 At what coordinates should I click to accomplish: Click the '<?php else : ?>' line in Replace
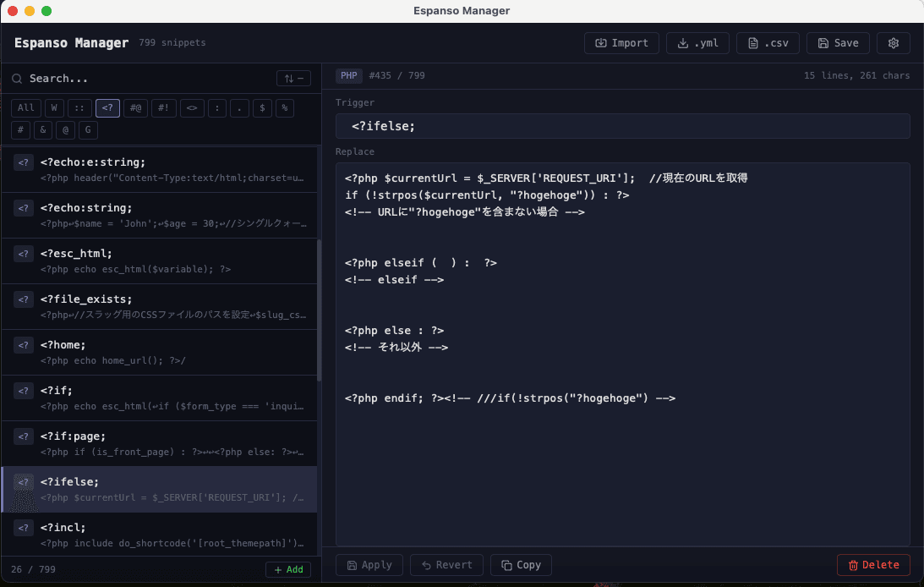pos(394,330)
